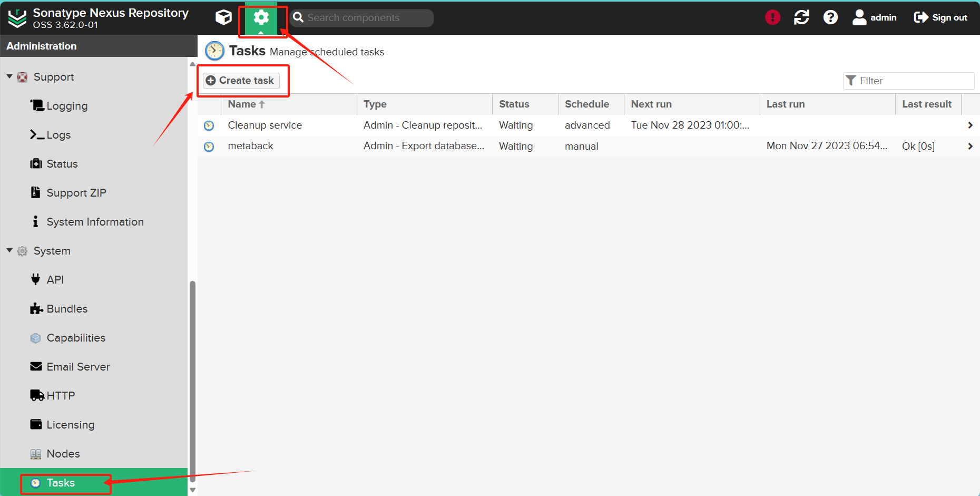The image size is (980, 496).
Task: Open Capabilities in the sidebar
Action: [x=76, y=338]
